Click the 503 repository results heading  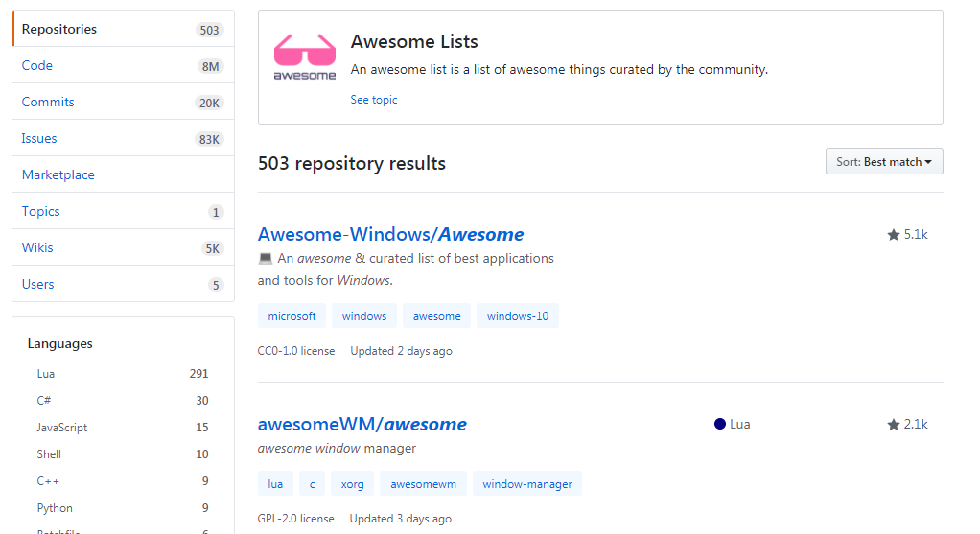pyautogui.click(x=352, y=163)
